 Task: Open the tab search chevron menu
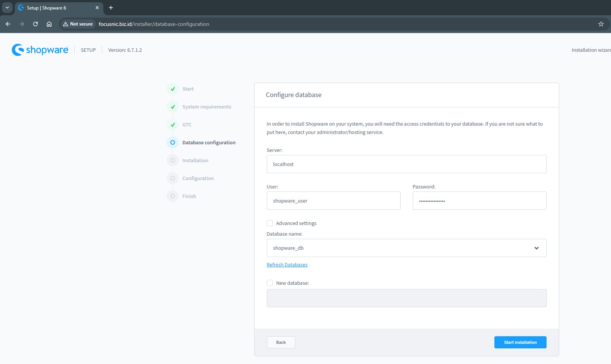pos(7,8)
